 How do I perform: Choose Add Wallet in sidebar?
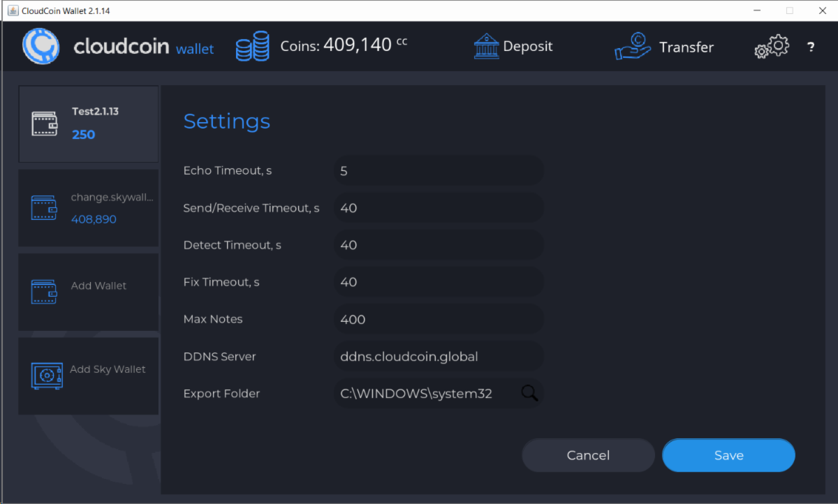89,292
